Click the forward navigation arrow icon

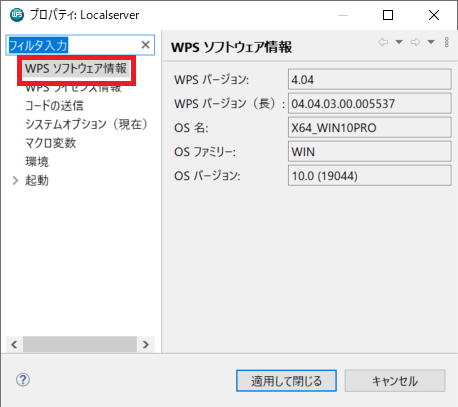[x=415, y=42]
